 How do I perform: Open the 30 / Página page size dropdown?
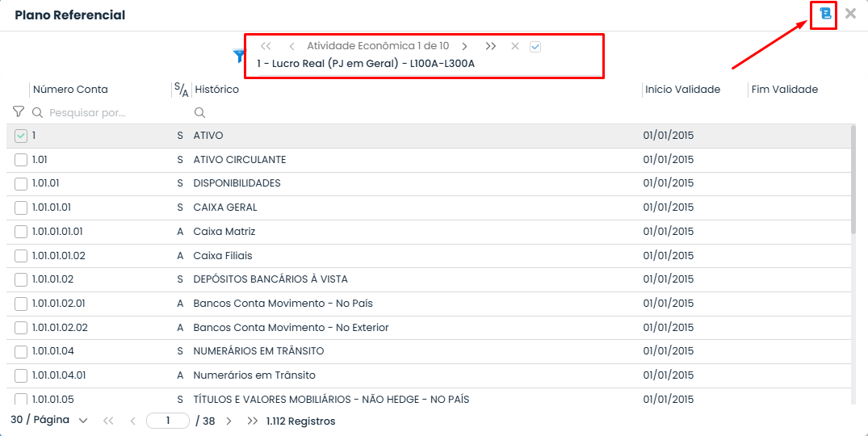pyautogui.click(x=48, y=420)
